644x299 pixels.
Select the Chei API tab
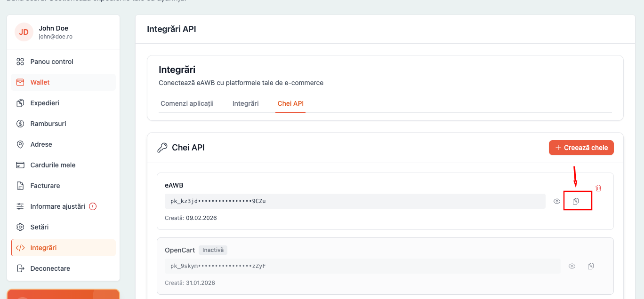tap(291, 103)
